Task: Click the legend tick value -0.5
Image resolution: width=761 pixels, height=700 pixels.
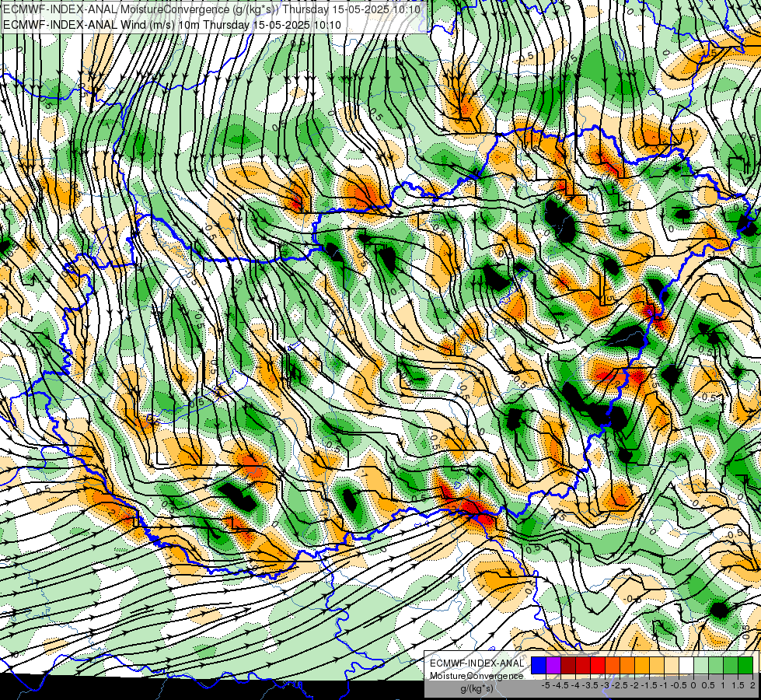Action: point(679,685)
